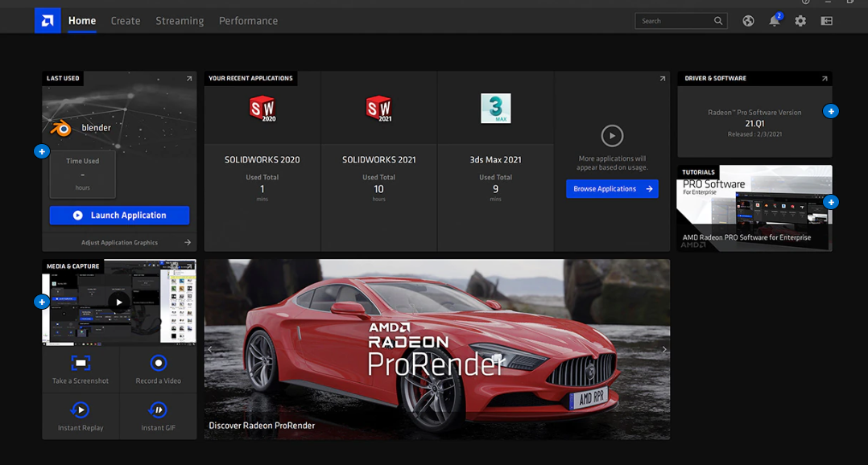868x465 pixels.
Task: Start Instant Replay
Action: tap(81, 410)
